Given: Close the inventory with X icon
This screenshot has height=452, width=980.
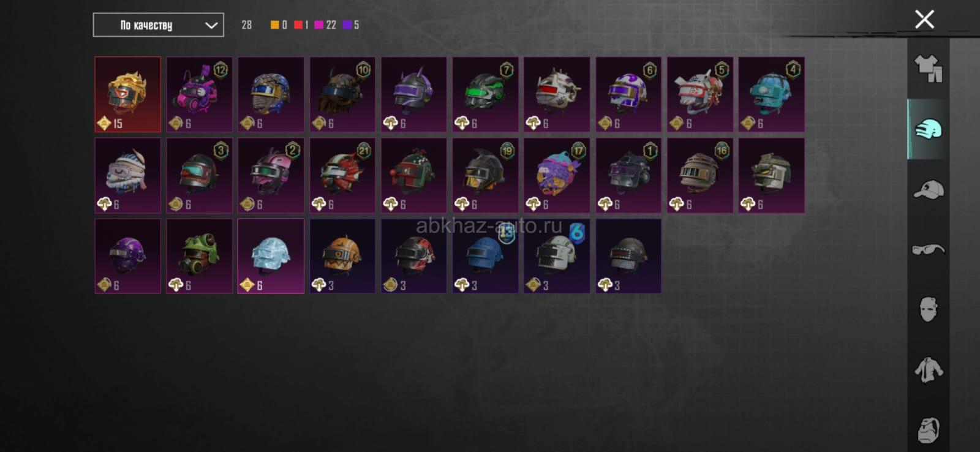Looking at the screenshot, I should tap(924, 19).
